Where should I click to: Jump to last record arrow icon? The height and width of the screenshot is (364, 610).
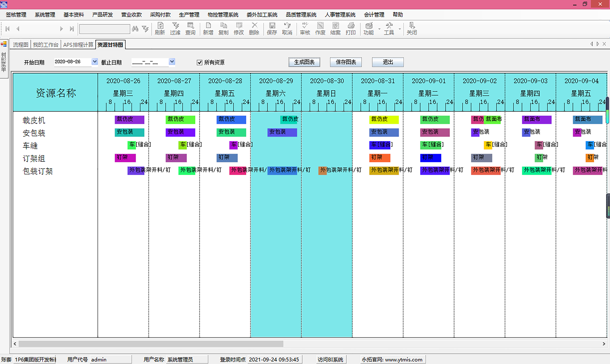coord(72,29)
